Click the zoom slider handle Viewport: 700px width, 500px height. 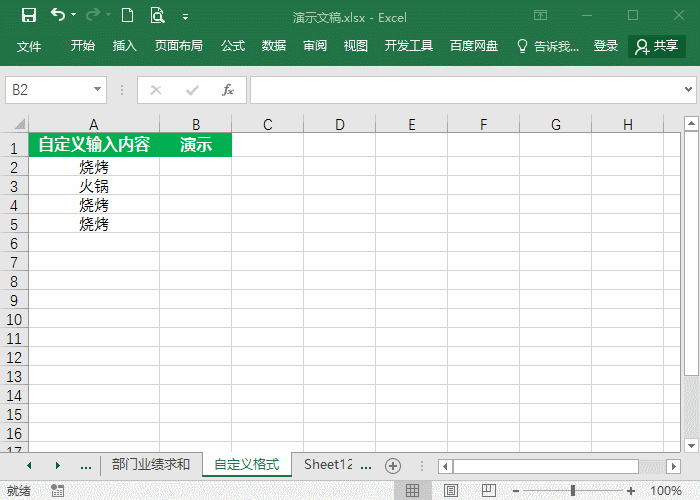click(x=573, y=491)
